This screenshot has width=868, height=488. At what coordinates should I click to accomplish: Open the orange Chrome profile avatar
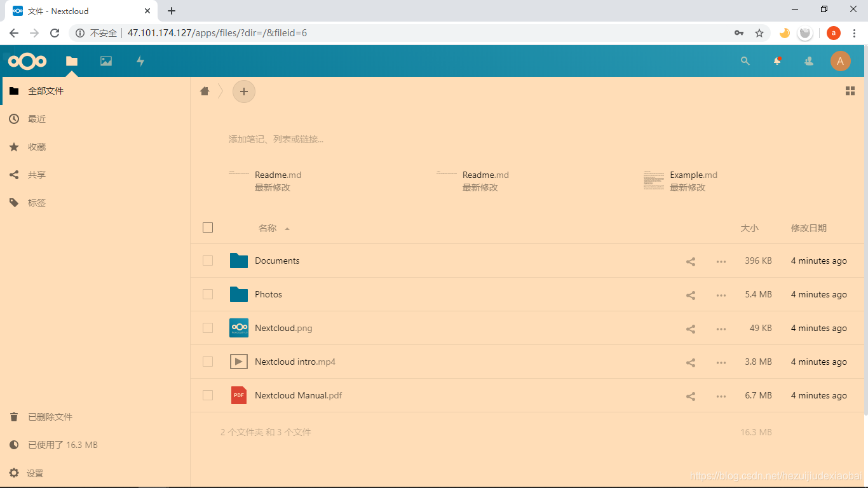[834, 33]
